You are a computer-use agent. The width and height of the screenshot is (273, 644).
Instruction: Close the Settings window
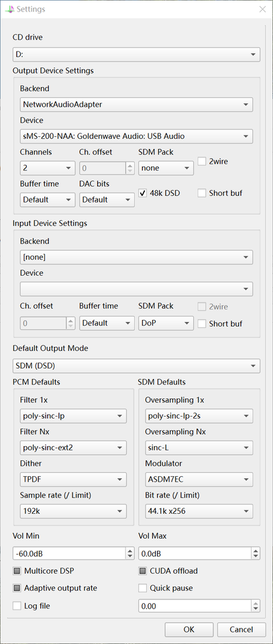click(262, 9)
